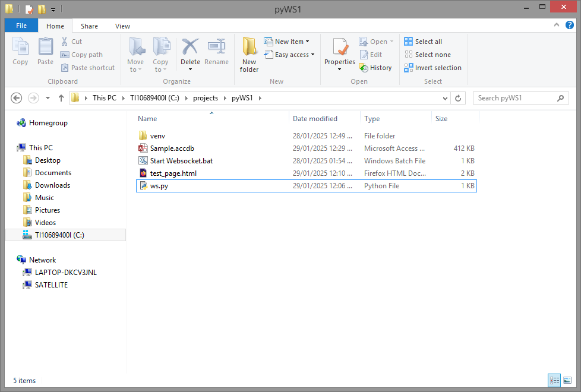Expand the Easy access dropdown
Image resolution: width=581 pixels, height=392 pixels.
click(x=312, y=55)
